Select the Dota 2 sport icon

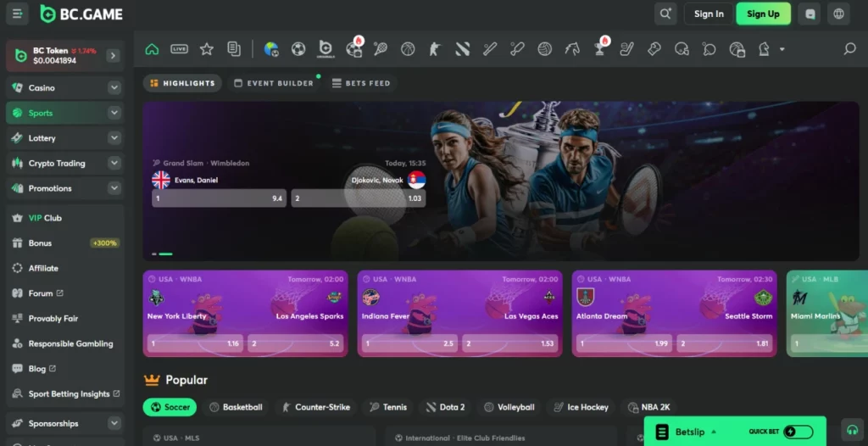click(x=462, y=49)
